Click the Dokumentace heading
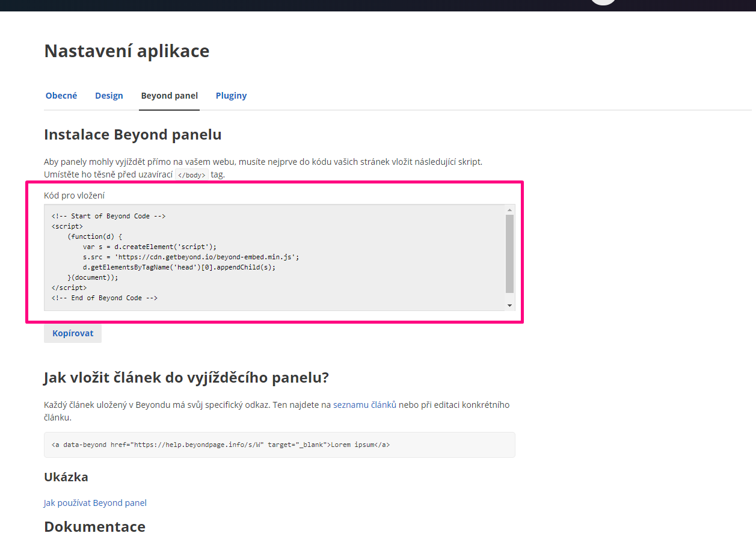 [x=95, y=526]
